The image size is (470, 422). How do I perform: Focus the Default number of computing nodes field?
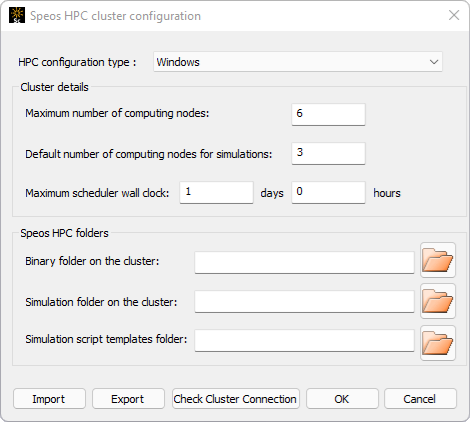tap(328, 153)
